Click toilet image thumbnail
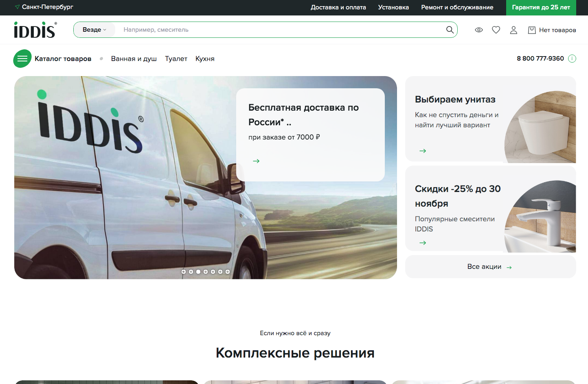 (x=540, y=127)
